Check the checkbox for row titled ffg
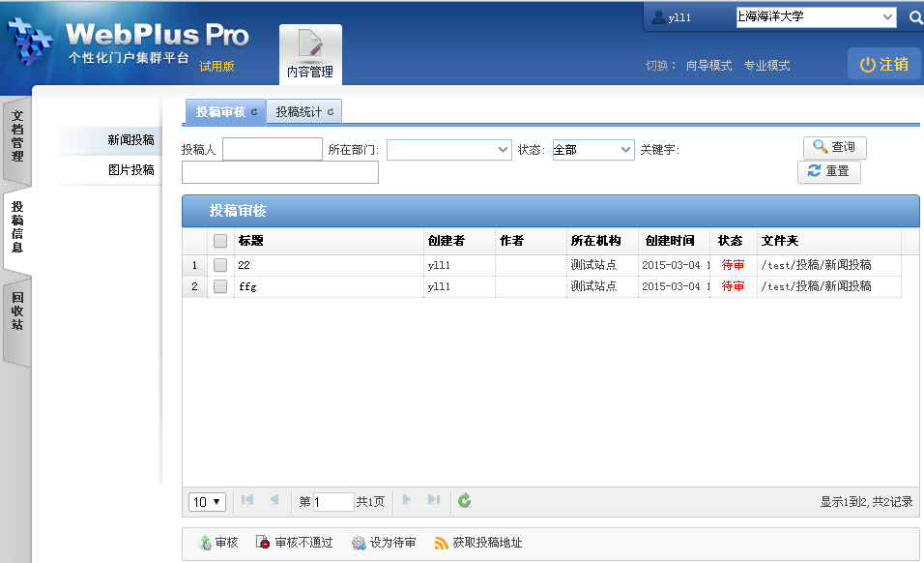The image size is (924, 563). [x=220, y=286]
